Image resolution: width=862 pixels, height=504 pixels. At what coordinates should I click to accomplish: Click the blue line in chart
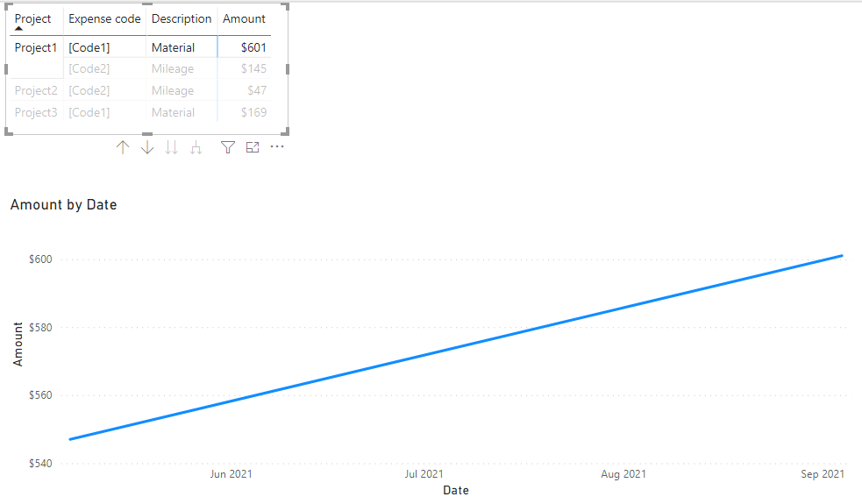[456, 347]
